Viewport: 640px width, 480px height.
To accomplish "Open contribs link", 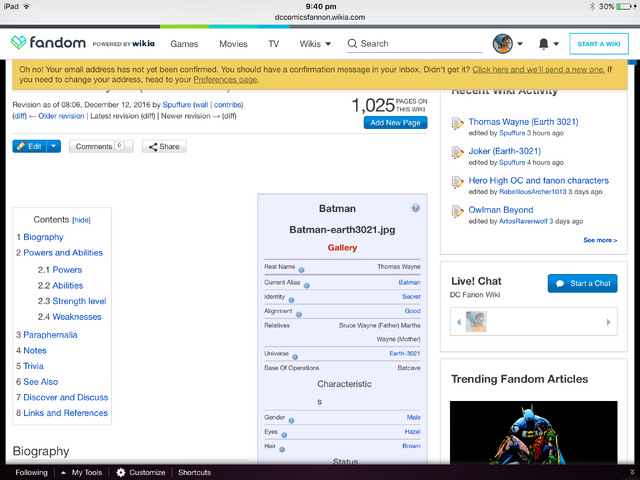I will coord(227,104).
